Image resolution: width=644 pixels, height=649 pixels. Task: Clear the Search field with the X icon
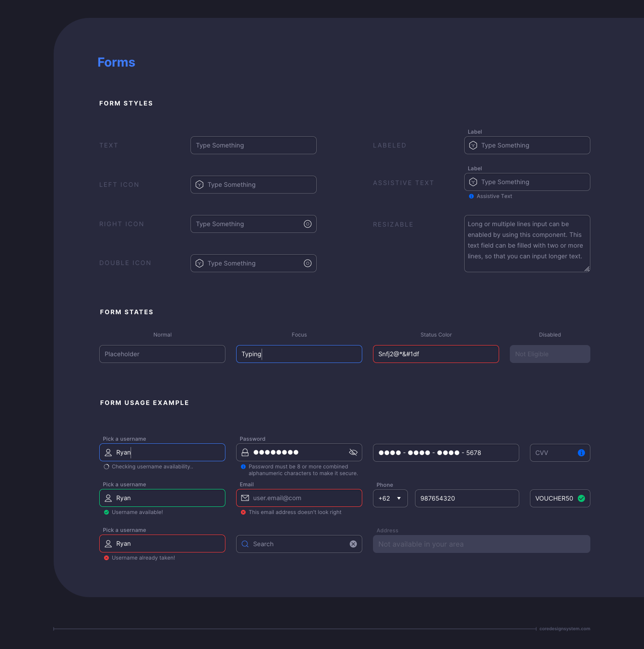coord(353,544)
